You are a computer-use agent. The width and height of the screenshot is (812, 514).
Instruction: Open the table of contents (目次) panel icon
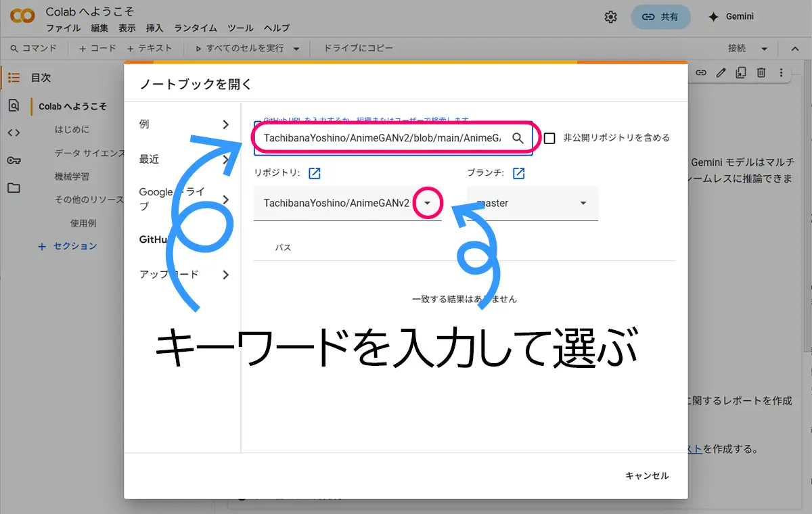tap(14, 78)
